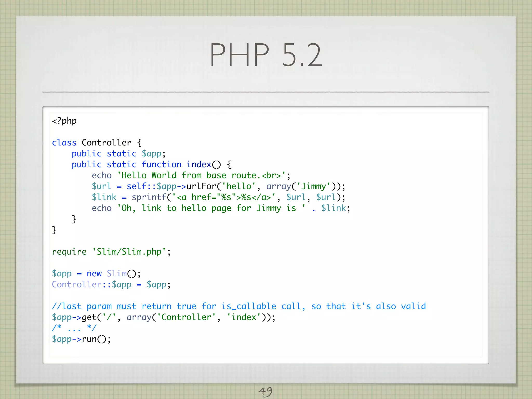This screenshot has width=532, height=399.
Task: Click the '$url = self::$app->urlFor' line
Action: tap(218, 187)
